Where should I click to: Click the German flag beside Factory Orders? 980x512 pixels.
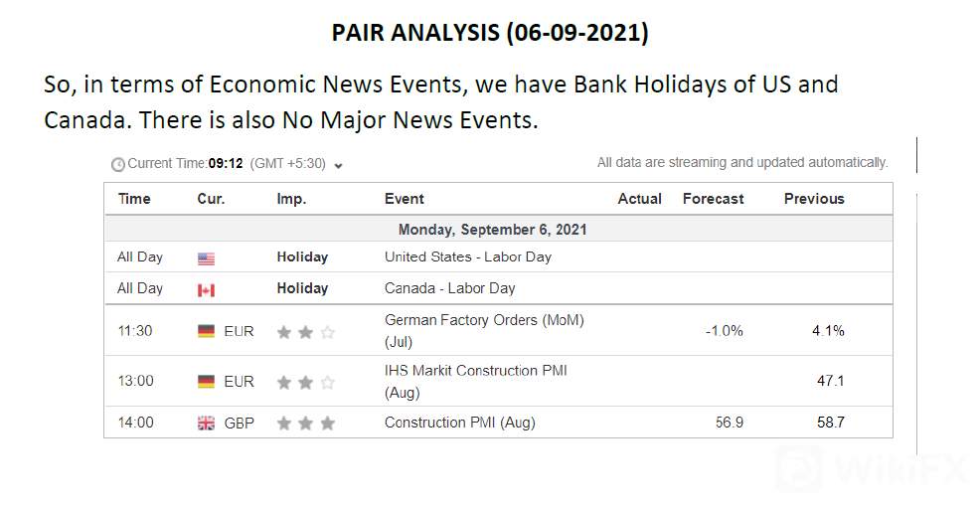(206, 331)
